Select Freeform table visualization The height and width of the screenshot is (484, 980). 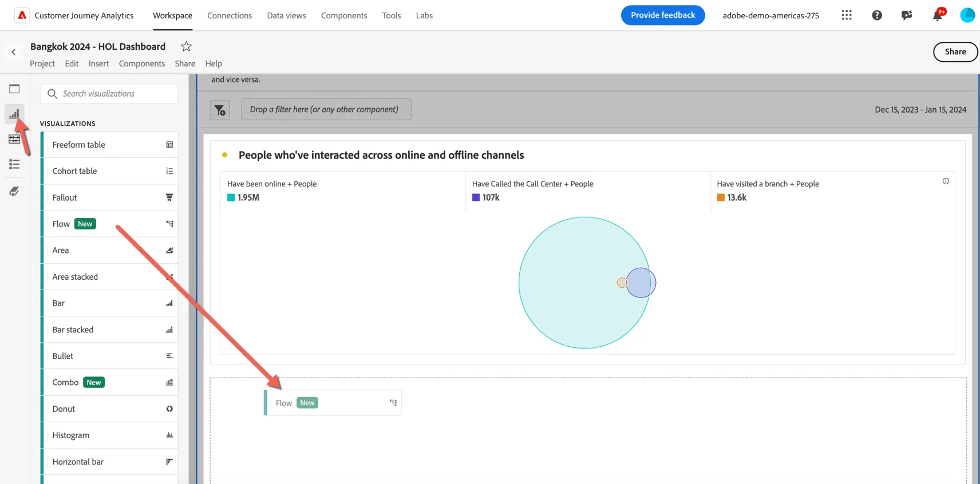[x=110, y=145]
